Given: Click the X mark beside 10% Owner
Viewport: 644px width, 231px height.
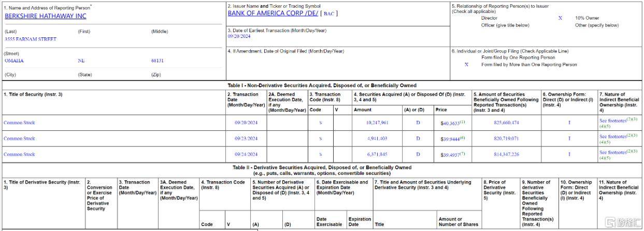Looking at the screenshot, I should 560,18.
